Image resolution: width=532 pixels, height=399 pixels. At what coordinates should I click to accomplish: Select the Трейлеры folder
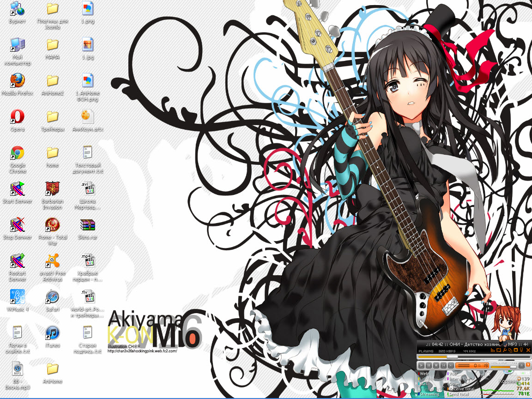pos(52,120)
